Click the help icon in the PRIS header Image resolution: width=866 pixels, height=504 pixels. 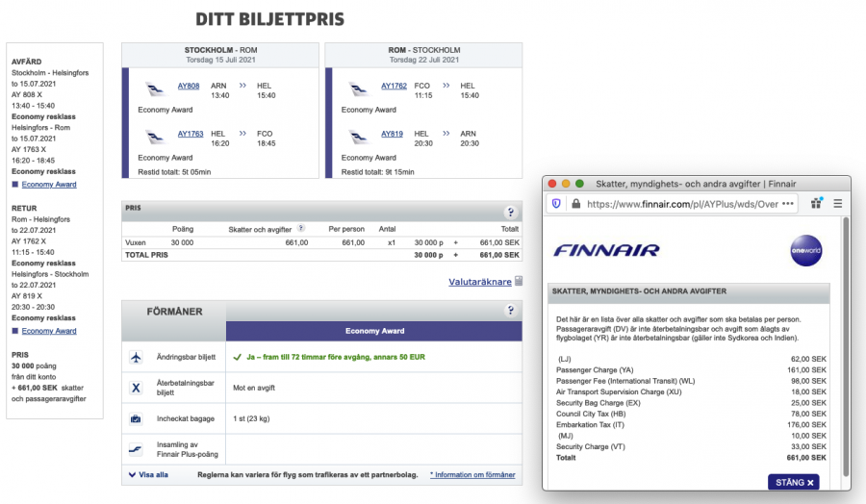click(511, 213)
